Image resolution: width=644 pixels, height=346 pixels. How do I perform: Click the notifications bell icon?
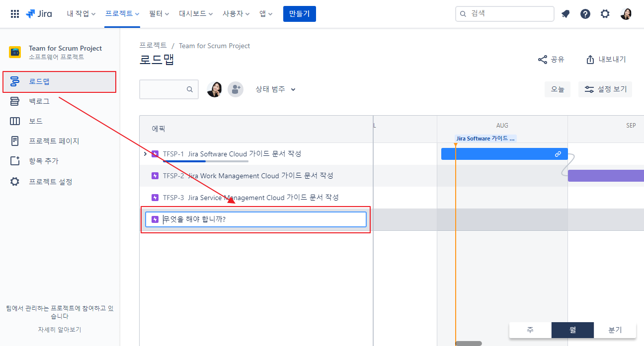pos(565,14)
